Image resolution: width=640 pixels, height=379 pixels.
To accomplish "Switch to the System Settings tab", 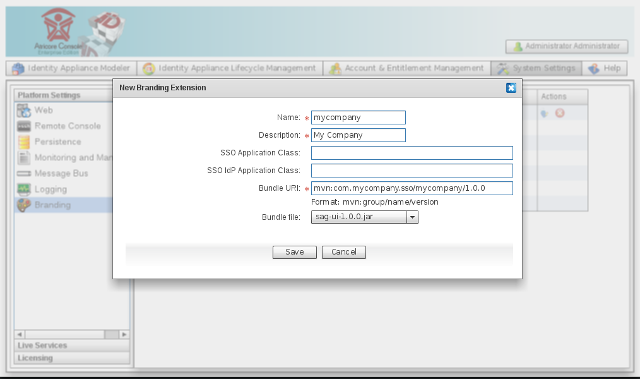I will (x=536, y=69).
